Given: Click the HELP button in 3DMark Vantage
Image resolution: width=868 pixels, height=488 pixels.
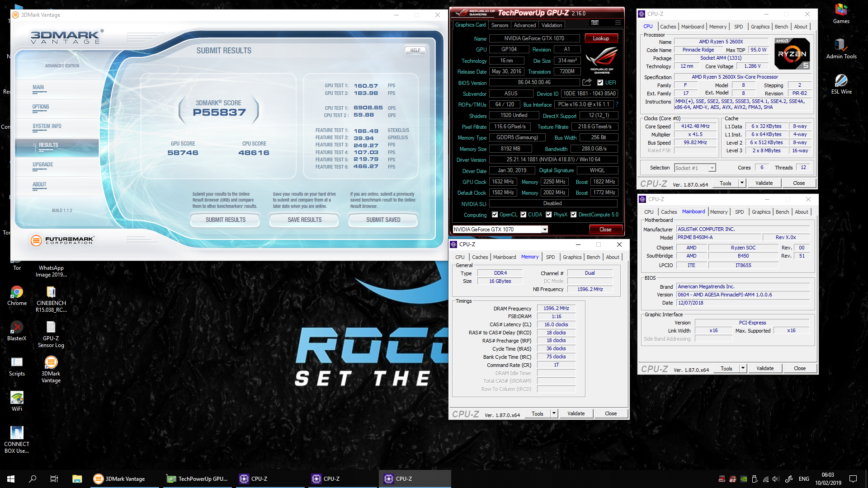Looking at the screenshot, I should [x=415, y=51].
